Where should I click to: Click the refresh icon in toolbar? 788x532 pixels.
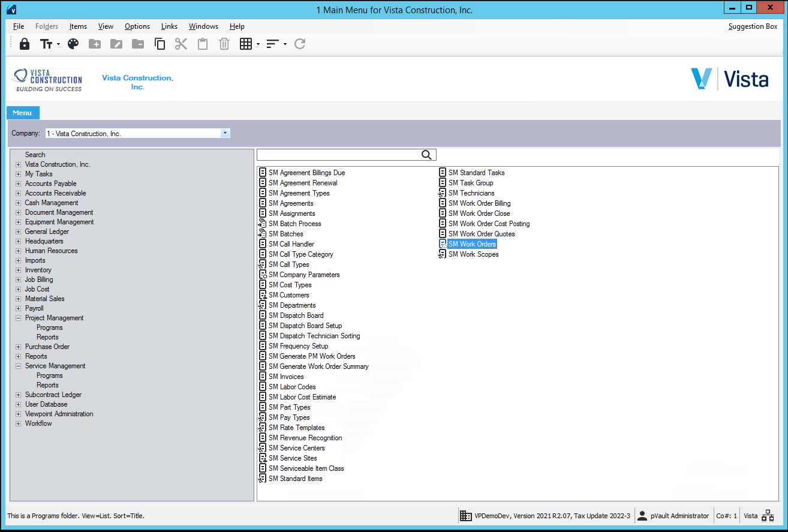(x=300, y=44)
